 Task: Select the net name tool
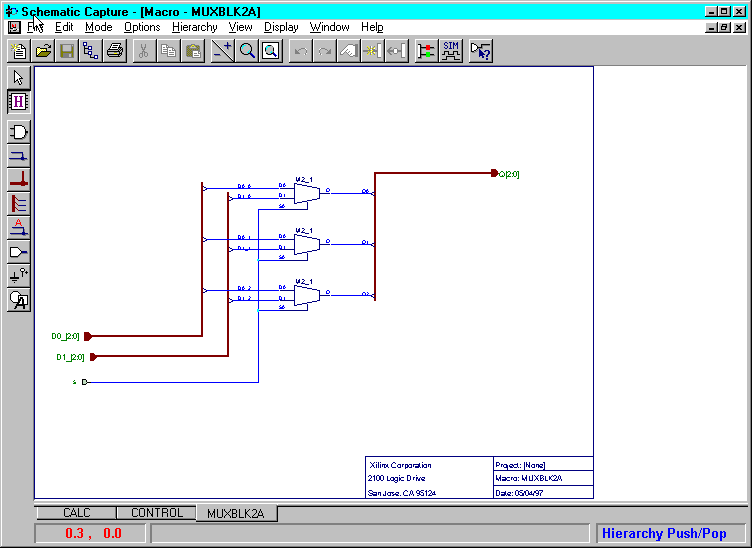coord(18,227)
